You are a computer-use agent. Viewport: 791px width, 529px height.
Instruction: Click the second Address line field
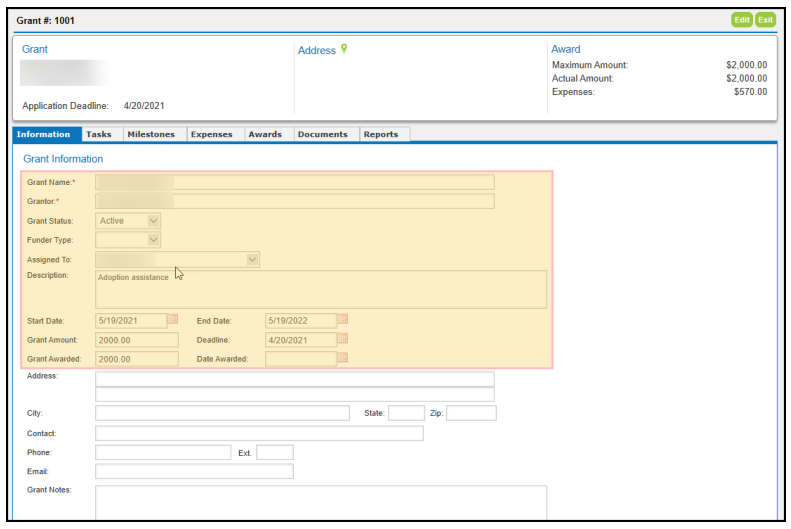[x=295, y=394]
